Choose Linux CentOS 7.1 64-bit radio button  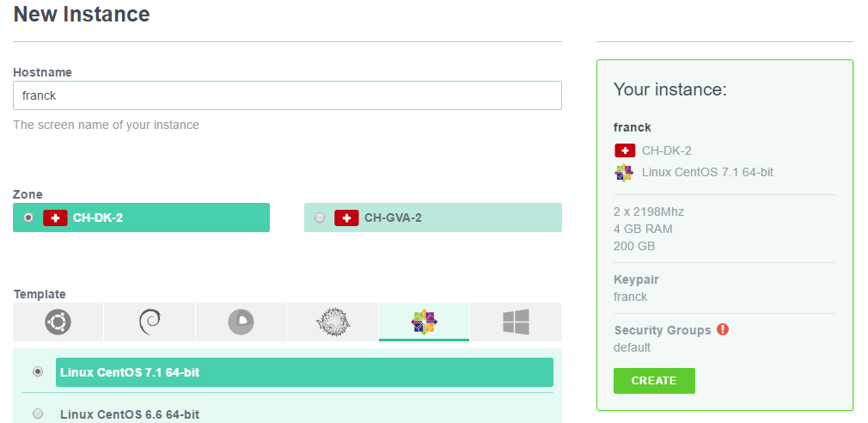pos(38,372)
